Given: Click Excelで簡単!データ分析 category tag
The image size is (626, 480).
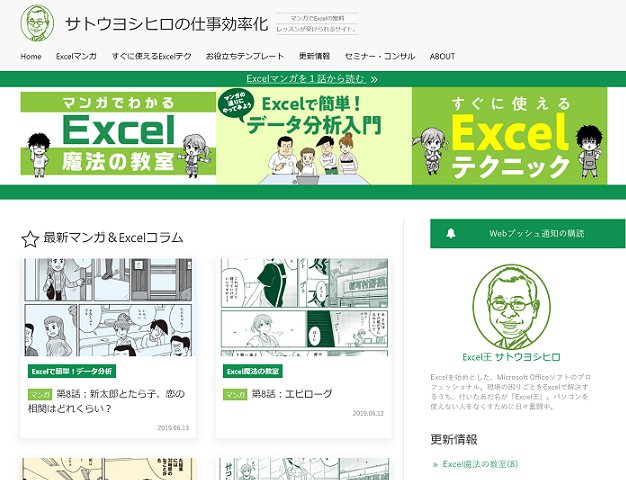Looking at the screenshot, I should 72,371.
